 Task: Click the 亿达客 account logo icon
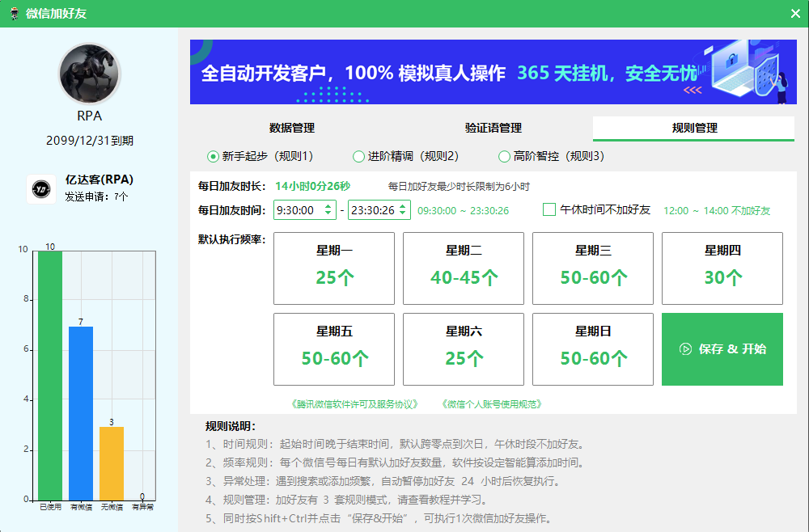[41, 189]
